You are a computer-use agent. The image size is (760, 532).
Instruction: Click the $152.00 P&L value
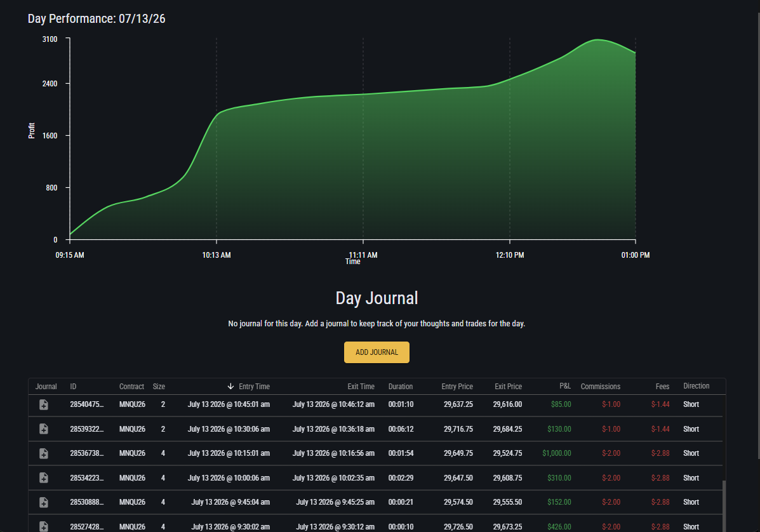click(559, 502)
